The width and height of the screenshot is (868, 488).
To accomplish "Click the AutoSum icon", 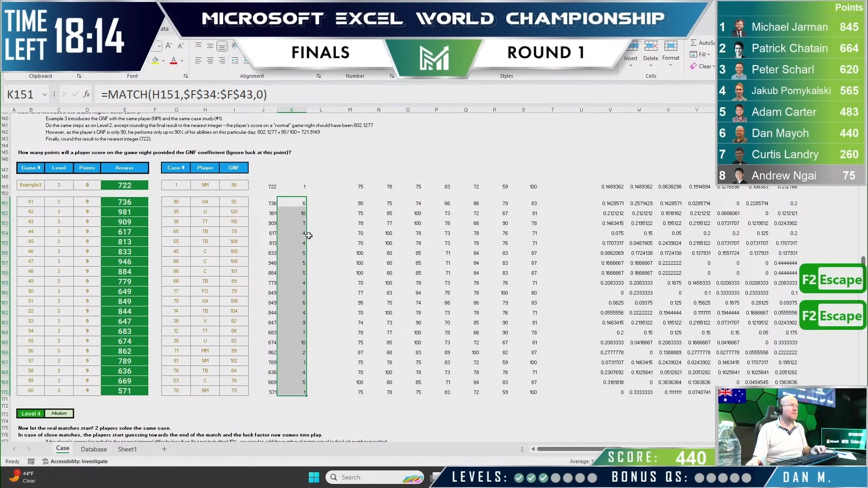I will pyautogui.click(x=693, y=42).
